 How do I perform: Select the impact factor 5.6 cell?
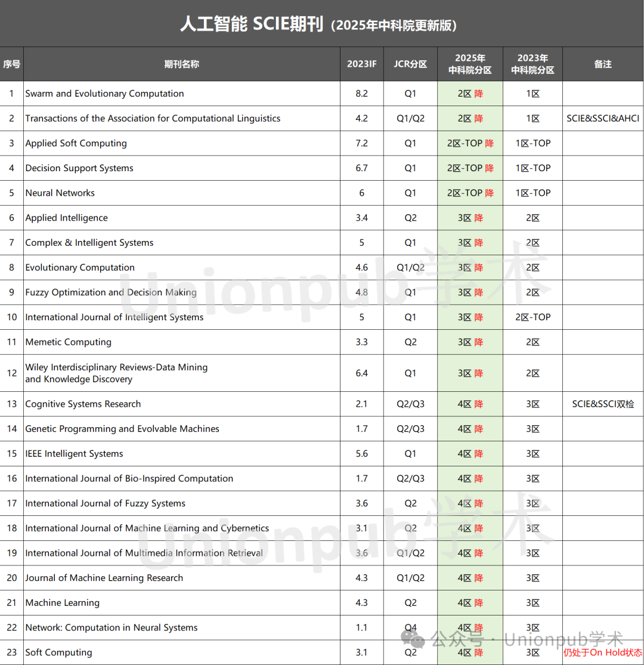pos(361,453)
